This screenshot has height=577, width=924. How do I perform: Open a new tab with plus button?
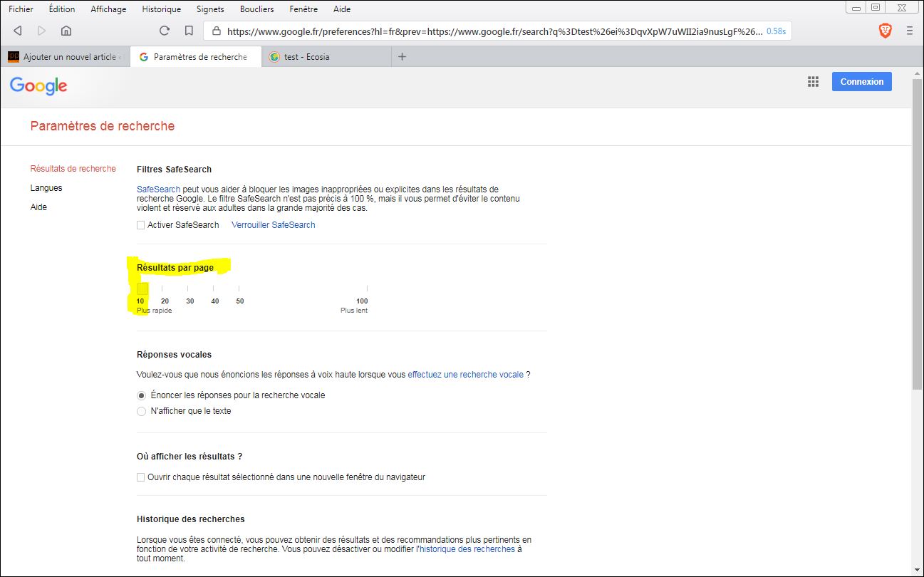402,57
